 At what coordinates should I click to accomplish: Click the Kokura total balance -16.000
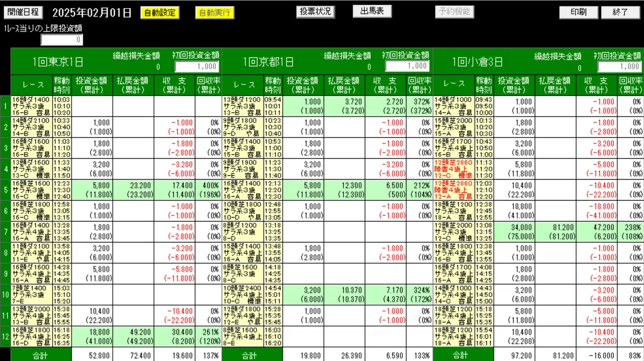coord(597,355)
